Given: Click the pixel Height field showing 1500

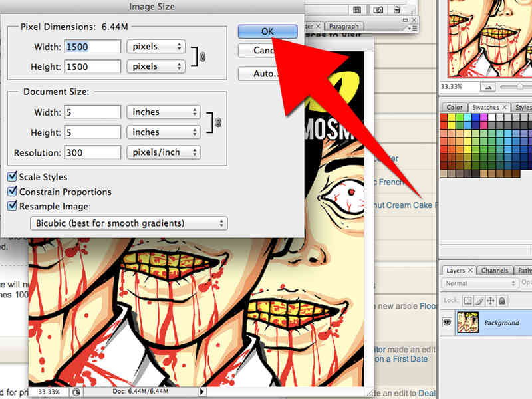Looking at the screenshot, I should (92, 66).
